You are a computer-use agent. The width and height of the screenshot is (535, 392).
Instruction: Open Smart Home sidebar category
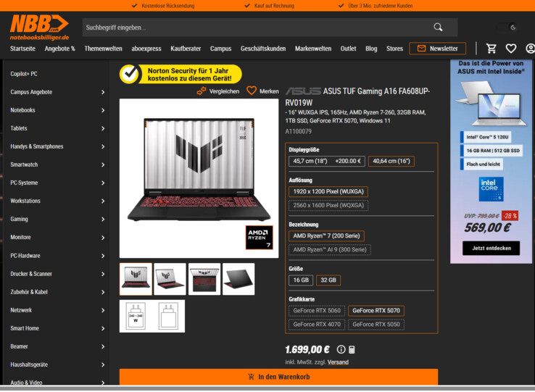tap(25, 328)
